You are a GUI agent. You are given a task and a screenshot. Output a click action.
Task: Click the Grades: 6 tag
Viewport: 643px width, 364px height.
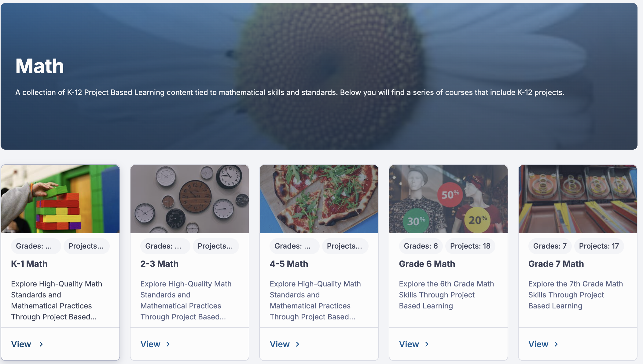[x=421, y=246]
